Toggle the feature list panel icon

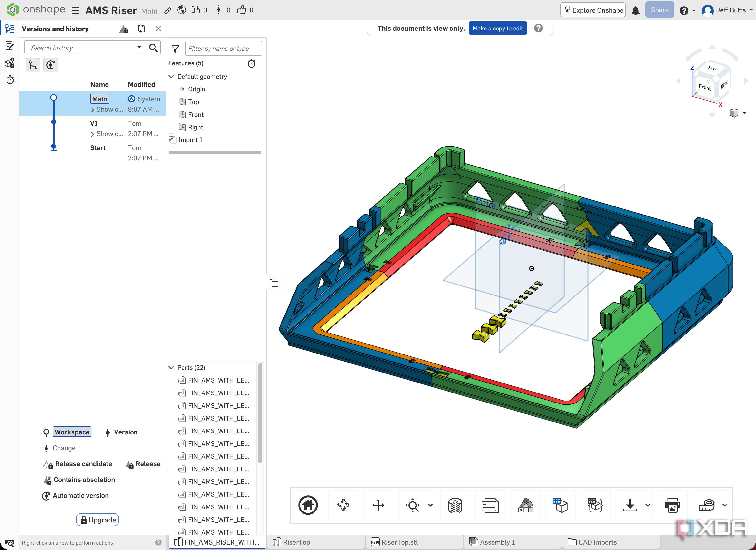[x=274, y=283]
